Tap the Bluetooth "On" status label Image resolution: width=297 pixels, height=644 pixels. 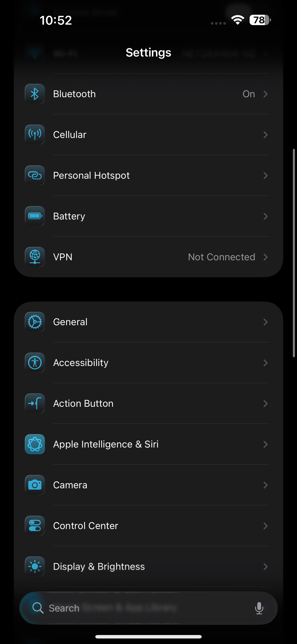(249, 94)
